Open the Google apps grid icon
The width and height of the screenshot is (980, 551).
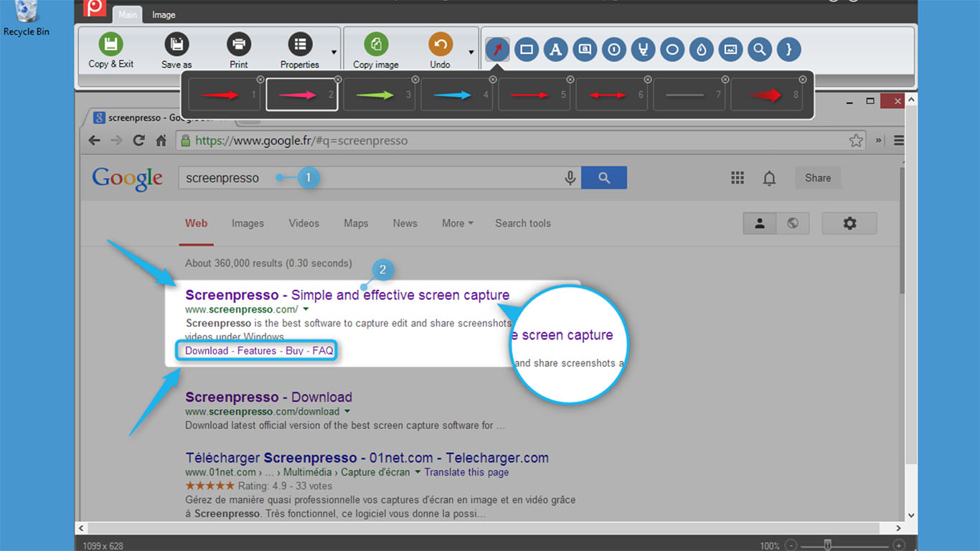pos(738,178)
